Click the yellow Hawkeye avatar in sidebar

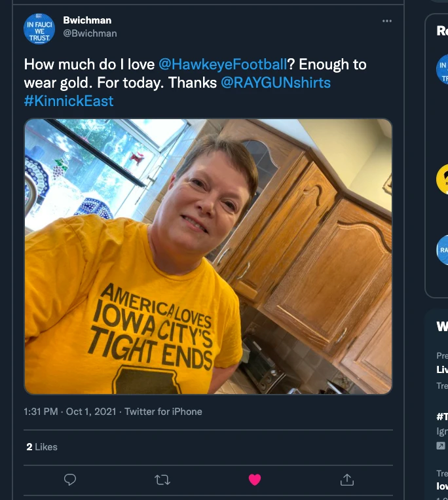click(x=443, y=179)
